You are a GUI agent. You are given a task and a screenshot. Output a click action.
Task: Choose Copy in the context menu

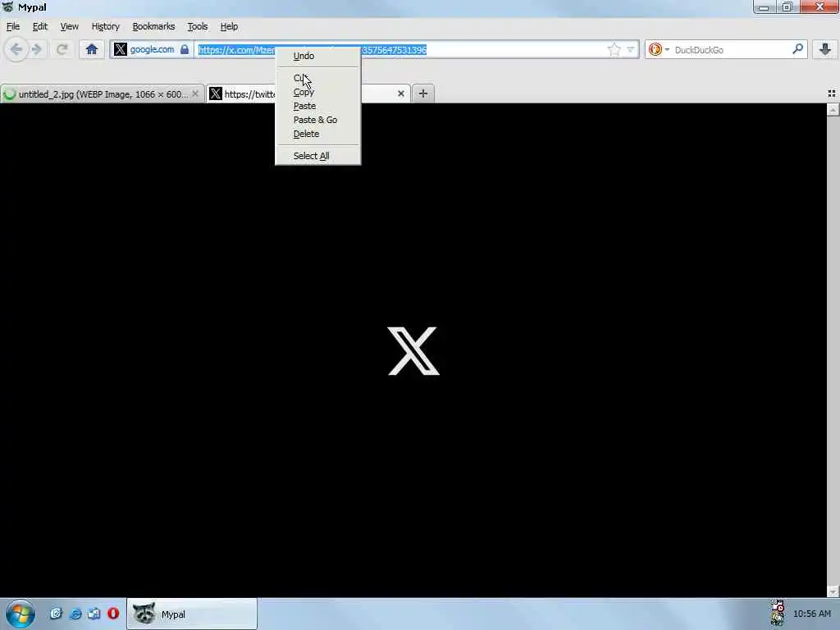tap(317, 92)
